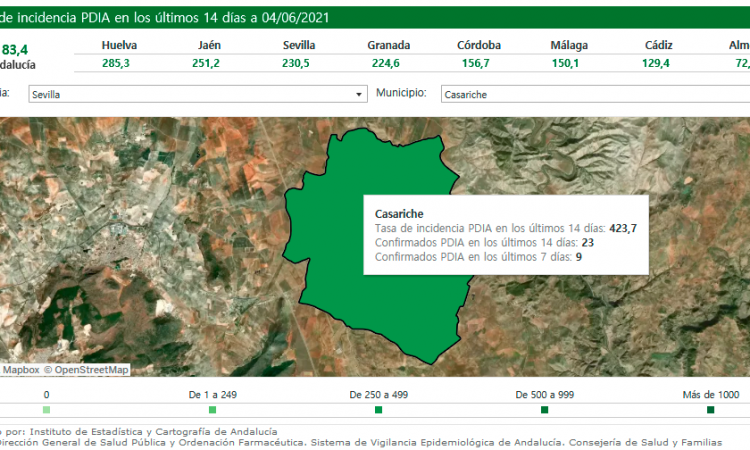Click Sevilla's 230,5 incidence value
The height and width of the screenshot is (450, 750).
(x=299, y=63)
